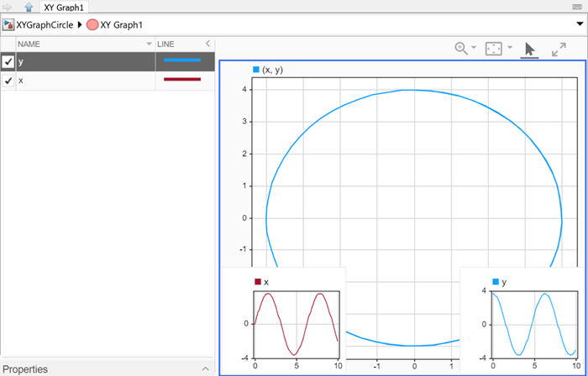Select the x signal row name
This screenshot has width=588, height=376.
click(x=21, y=81)
